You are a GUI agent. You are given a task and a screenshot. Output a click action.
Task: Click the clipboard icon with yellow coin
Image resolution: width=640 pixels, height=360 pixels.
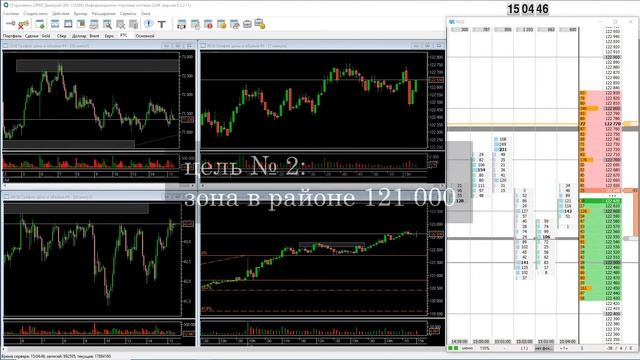260,24
